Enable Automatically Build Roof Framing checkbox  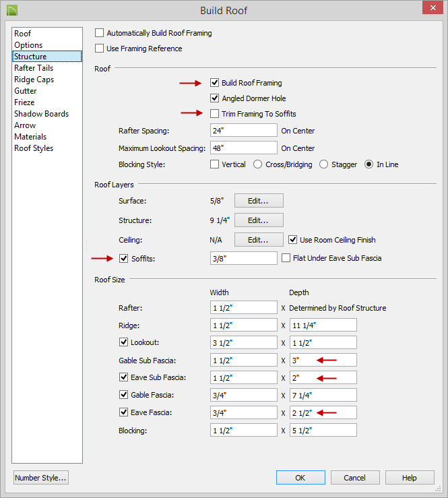tap(100, 33)
